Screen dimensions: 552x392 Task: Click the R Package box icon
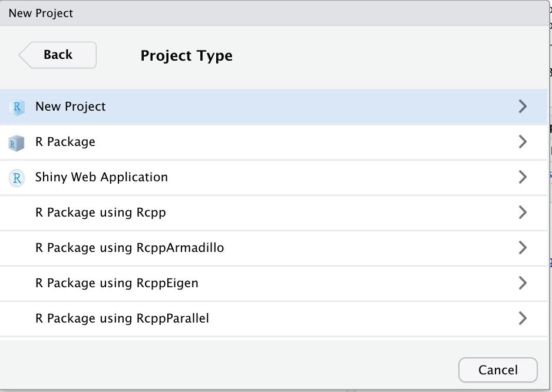click(x=16, y=142)
